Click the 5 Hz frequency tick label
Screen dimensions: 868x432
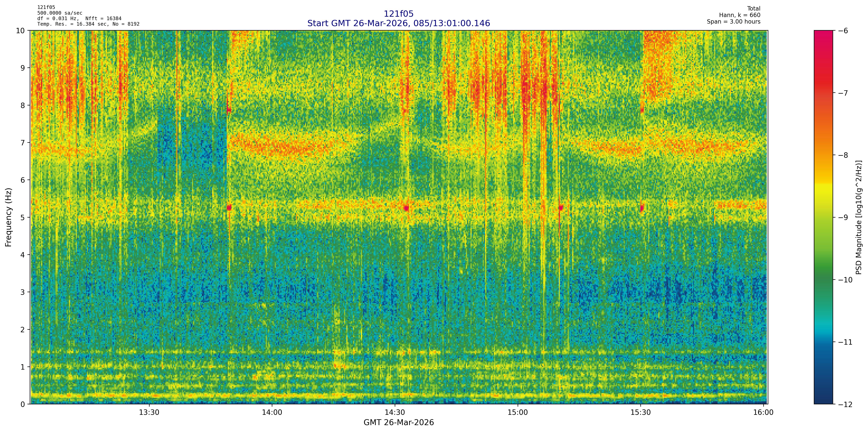(x=23, y=217)
